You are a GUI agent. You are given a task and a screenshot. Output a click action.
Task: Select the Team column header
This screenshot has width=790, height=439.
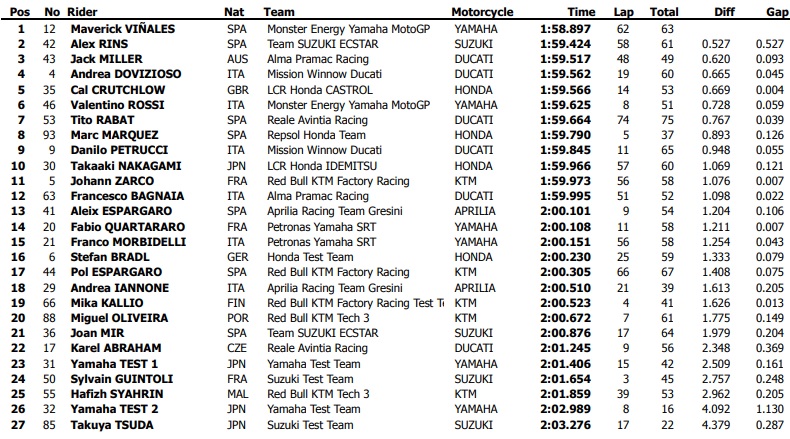(279, 12)
